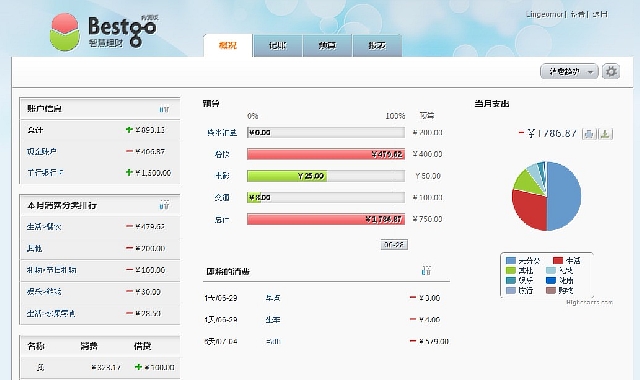Click the large blue pie chart slice

point(565,196)
